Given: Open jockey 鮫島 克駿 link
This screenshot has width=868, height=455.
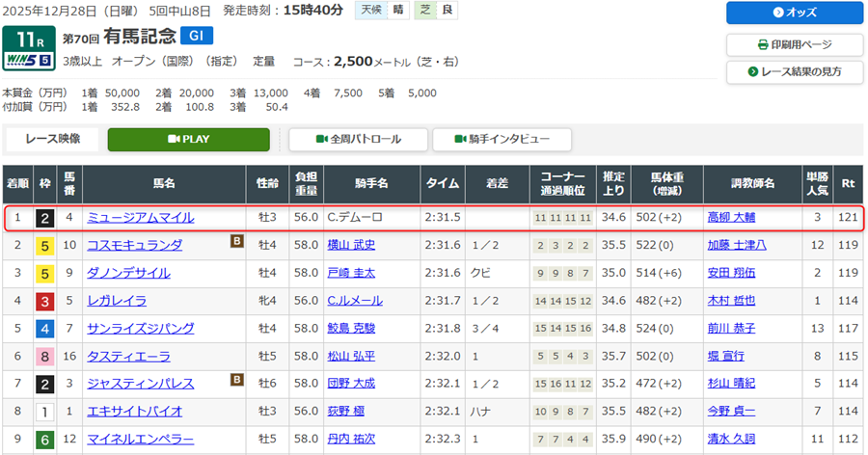Looking at the screenshot, I should [x=351, y=329].
